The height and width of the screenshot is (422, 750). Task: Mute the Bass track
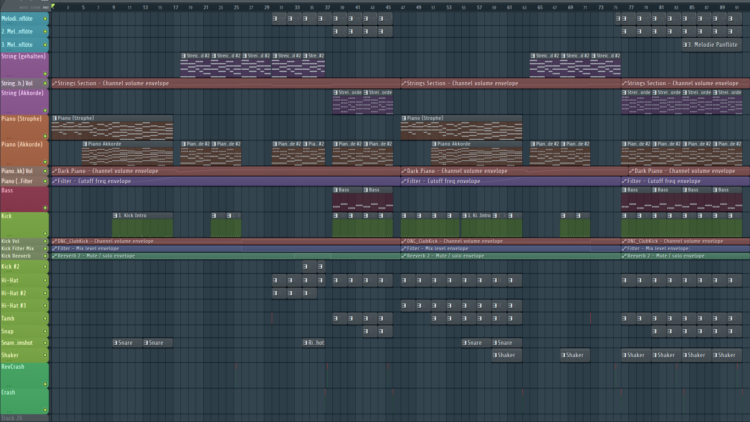[45, 208]
